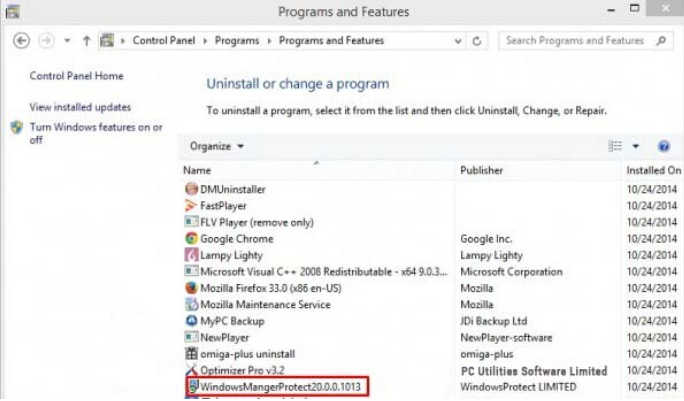Click the Google Chrome program icon

(192, 239)
